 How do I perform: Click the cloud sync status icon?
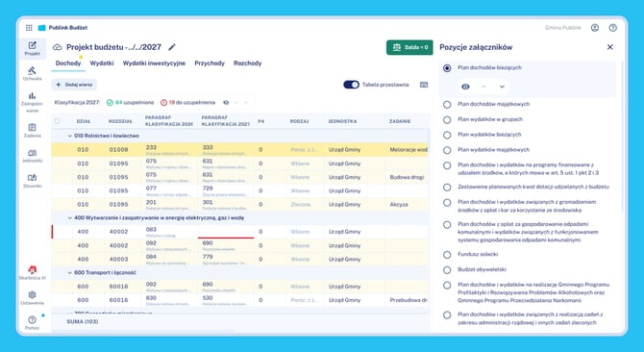58,47
